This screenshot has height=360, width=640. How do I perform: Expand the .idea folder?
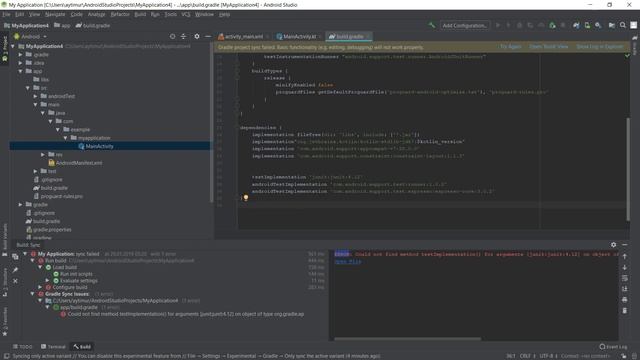coord(20,63)
